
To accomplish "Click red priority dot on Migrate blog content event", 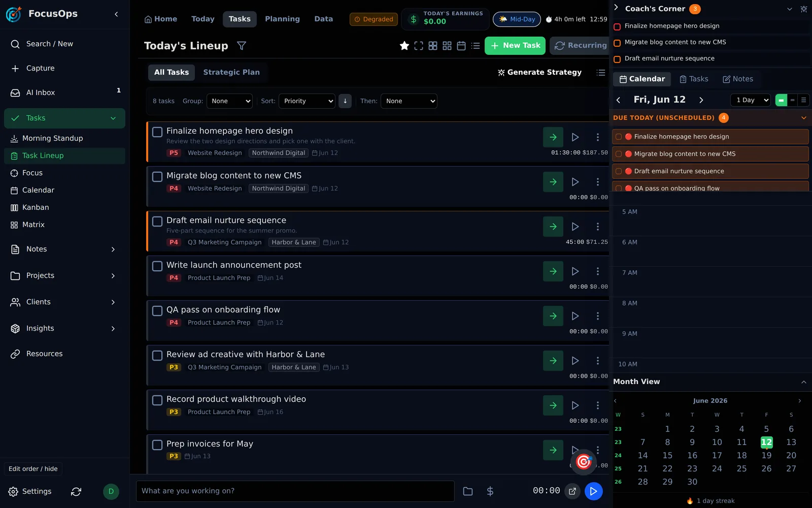I will coord(628,154).
